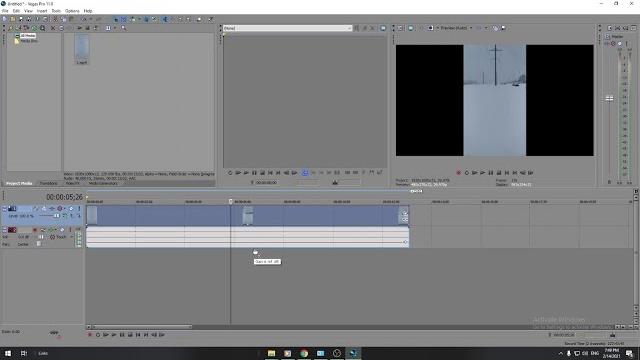Toggle Enable Snapping in the main toolbar

pyautogui.click(x=116, y=19)
